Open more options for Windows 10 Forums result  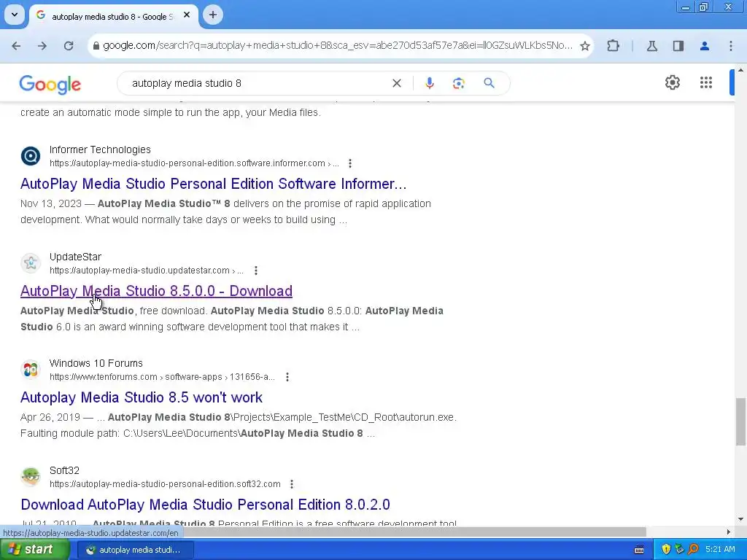pos(287,377)
